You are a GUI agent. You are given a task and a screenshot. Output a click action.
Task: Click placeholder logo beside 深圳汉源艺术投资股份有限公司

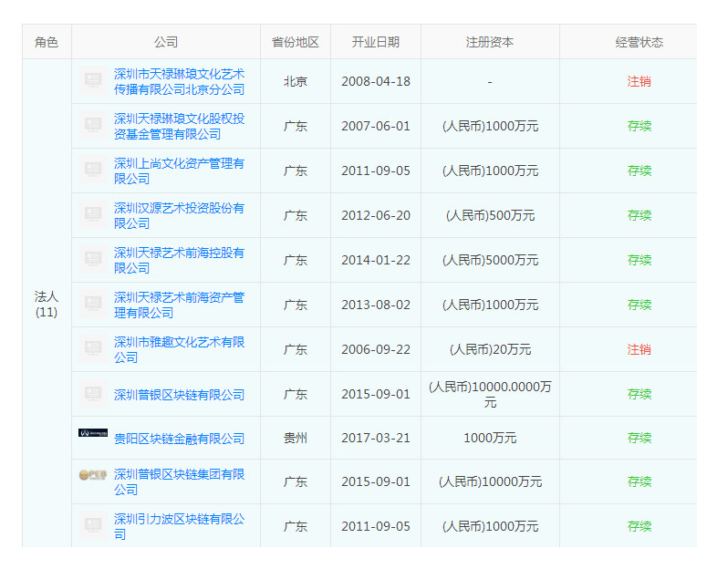(x=92, y=215)
